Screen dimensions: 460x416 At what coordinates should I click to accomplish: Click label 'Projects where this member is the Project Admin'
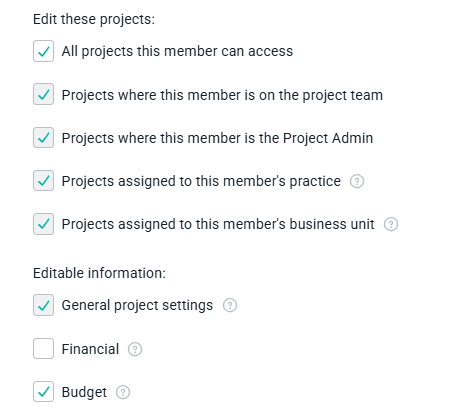[217, 138]
